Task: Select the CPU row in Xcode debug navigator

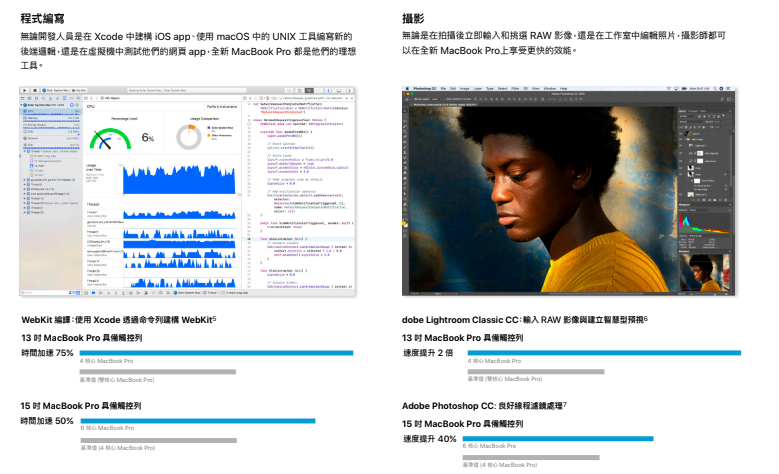Action: 51,111
